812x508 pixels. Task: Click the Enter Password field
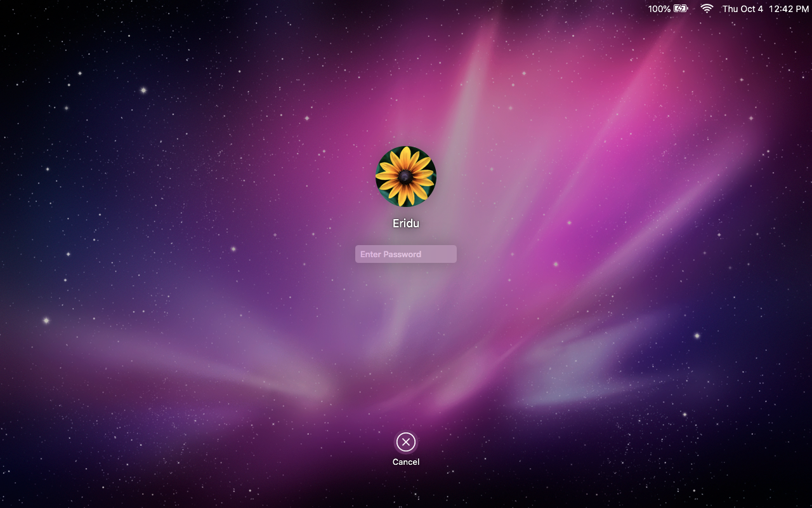[x=406, y=254]
